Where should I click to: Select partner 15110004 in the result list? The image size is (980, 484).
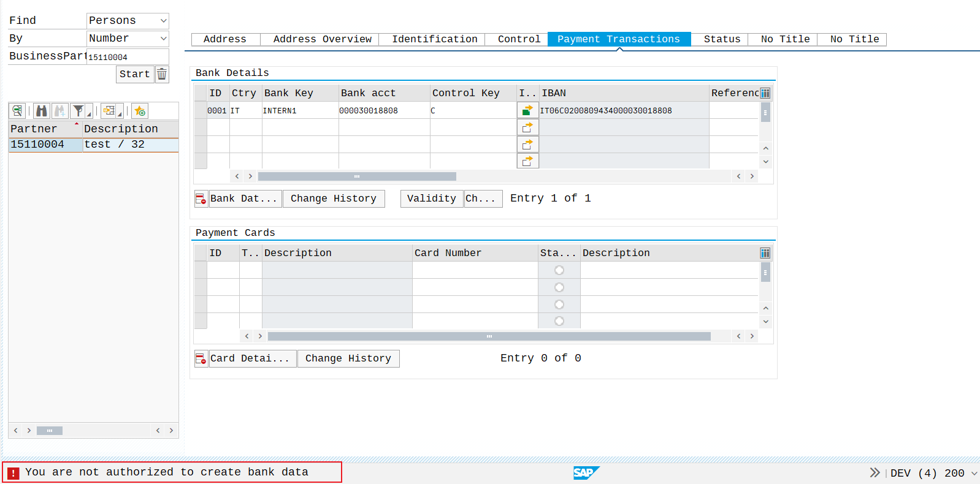(x=45, y=145)
